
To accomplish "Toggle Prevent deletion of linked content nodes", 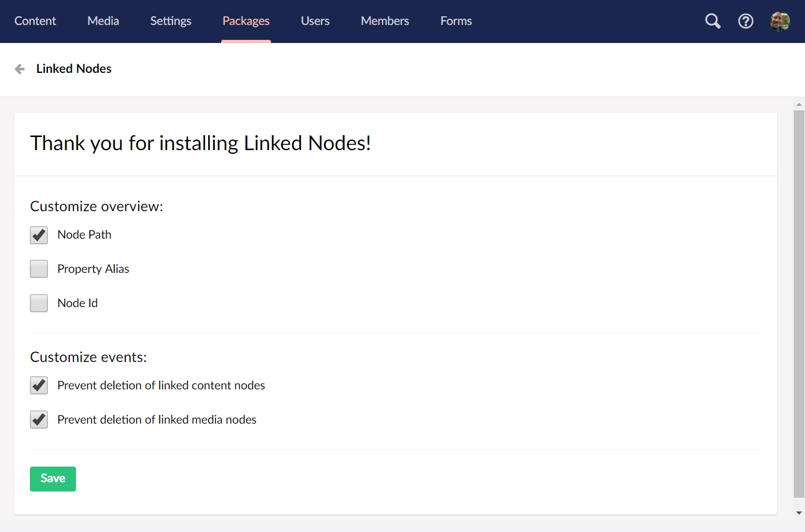I will coord(39,386).
